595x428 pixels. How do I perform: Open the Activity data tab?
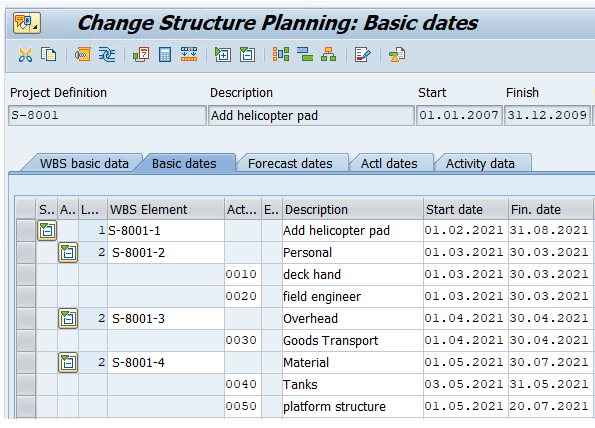[480, 164]
